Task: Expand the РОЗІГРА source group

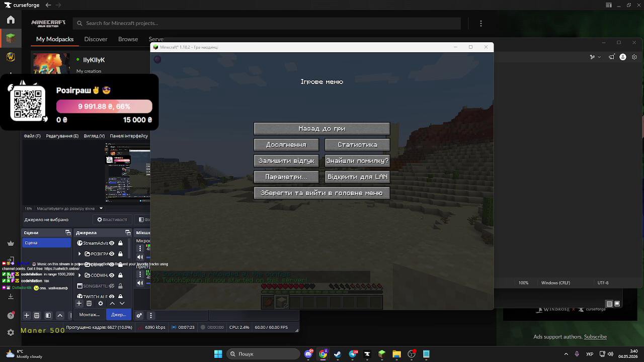Action: pyautogui.click(x=79, y=254)
